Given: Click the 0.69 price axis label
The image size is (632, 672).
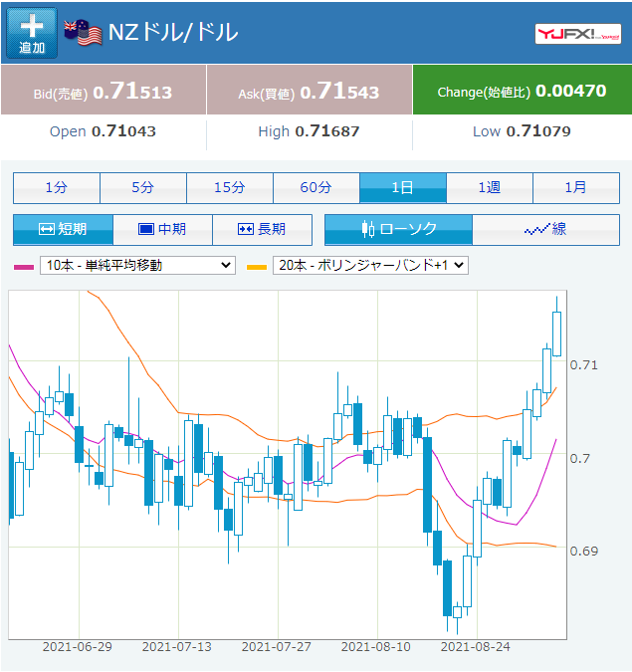Looking at the screenshot, I should tap(583, 552).
